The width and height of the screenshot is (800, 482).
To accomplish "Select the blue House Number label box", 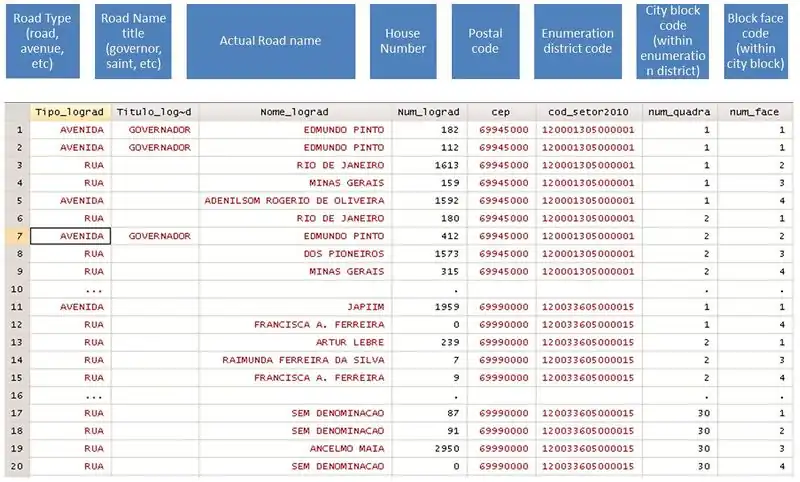I will (403, 41).
